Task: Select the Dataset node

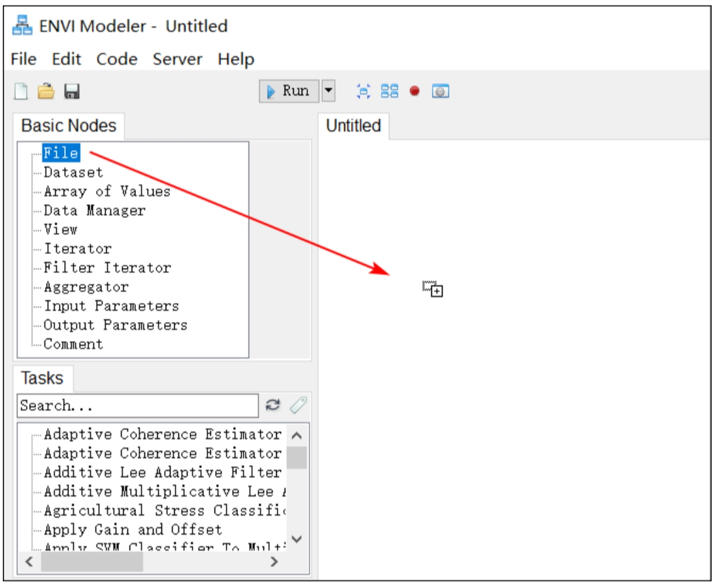Action: pyautogui.click(x=73, y=173)
